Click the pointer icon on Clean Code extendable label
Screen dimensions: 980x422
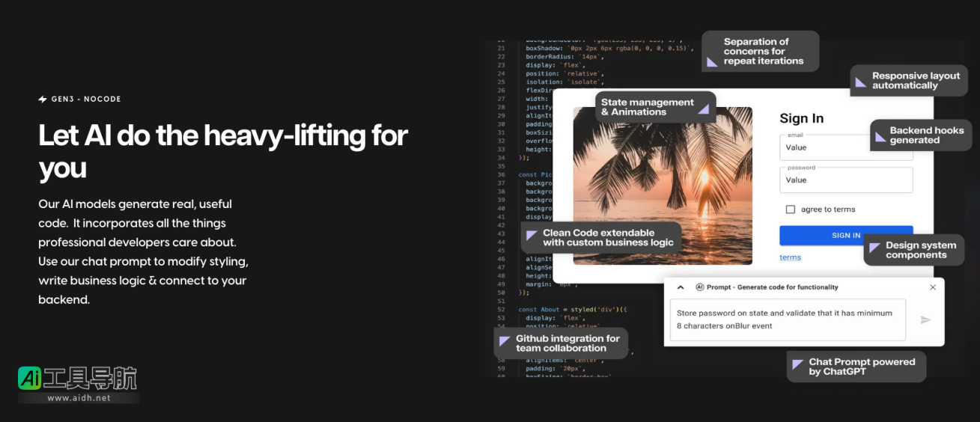pos(532,236)
